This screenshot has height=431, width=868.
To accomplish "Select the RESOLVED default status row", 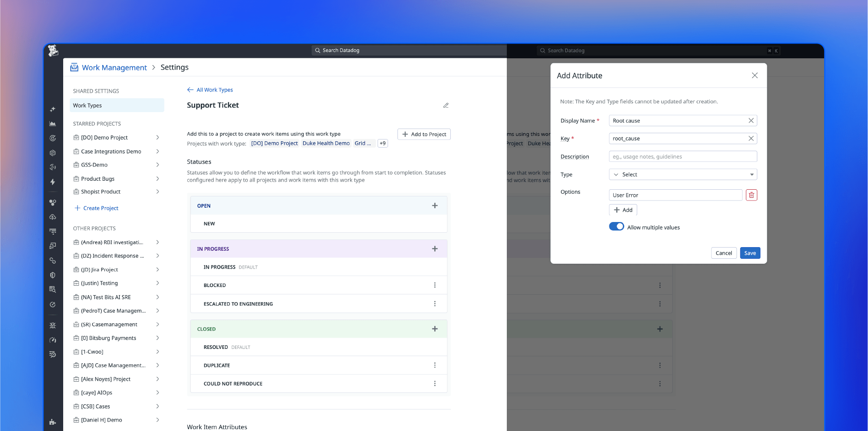I will click(x=319, y=347).
